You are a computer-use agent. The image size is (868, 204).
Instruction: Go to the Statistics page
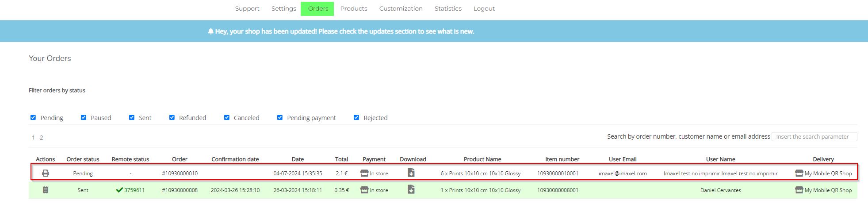(x=448, y=8)
